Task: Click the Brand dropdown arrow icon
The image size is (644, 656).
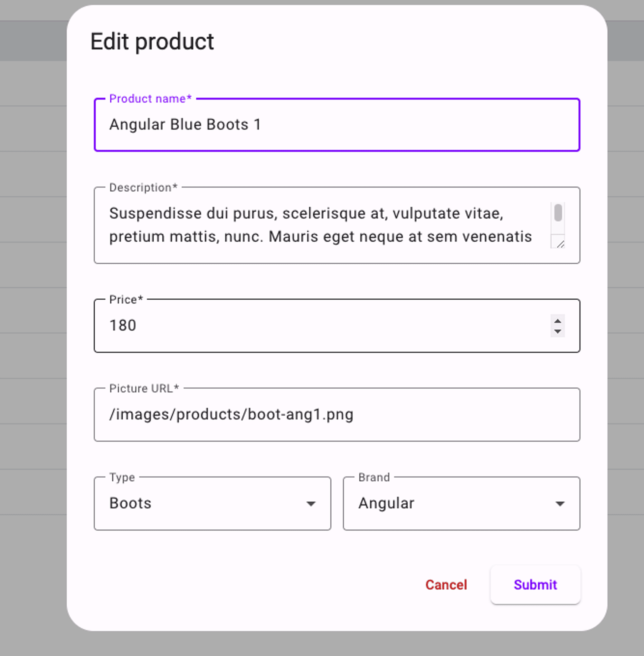Action: click(x=560, y=504)
